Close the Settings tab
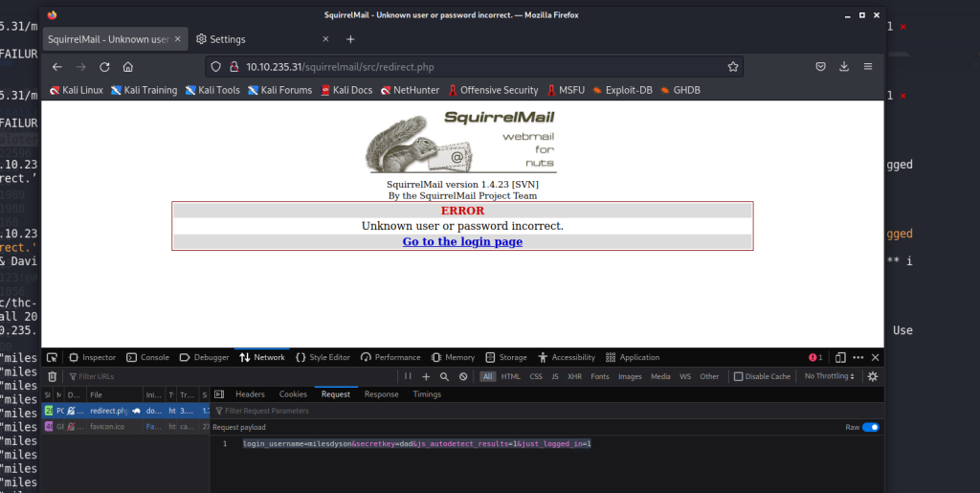The image size is (980, 493). click(325, 38)
